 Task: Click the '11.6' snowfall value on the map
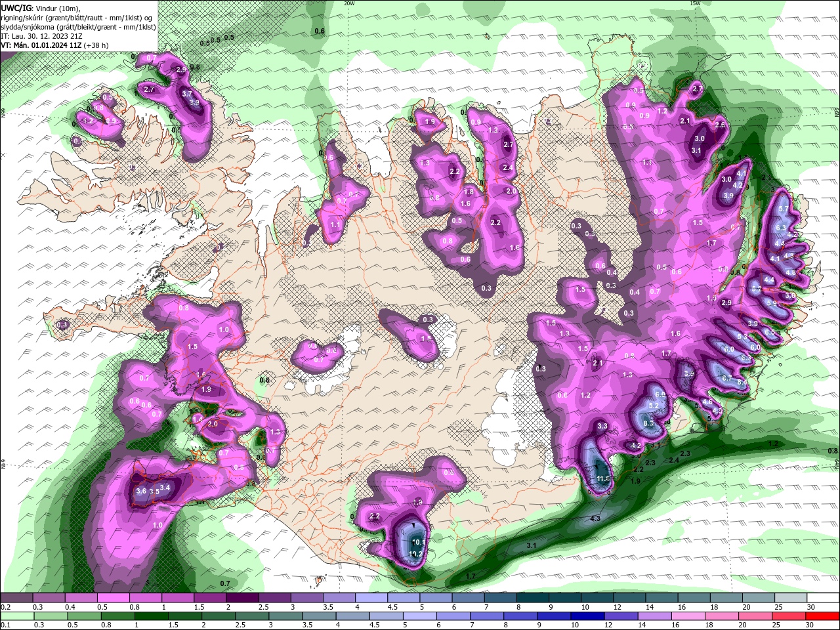click(x=604, y=479)
